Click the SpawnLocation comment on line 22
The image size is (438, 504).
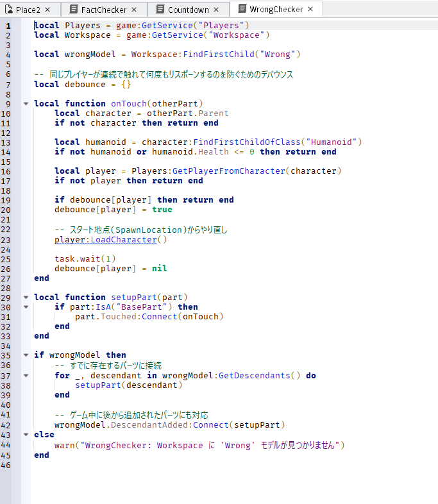point(140,230)
